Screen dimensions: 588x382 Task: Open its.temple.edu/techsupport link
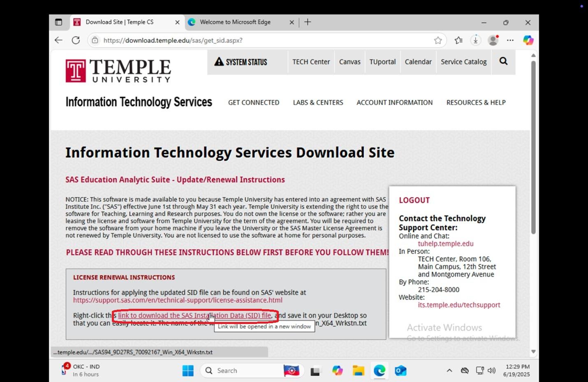coord(459,305)
